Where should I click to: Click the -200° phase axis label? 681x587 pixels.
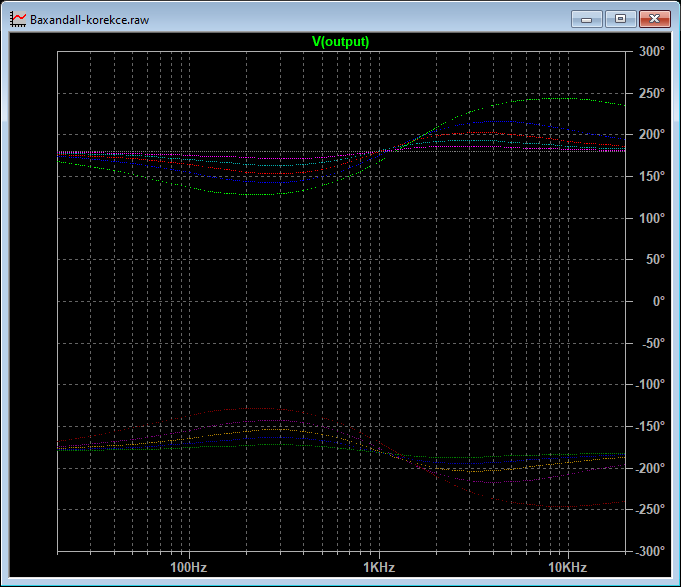pos(650,468)
